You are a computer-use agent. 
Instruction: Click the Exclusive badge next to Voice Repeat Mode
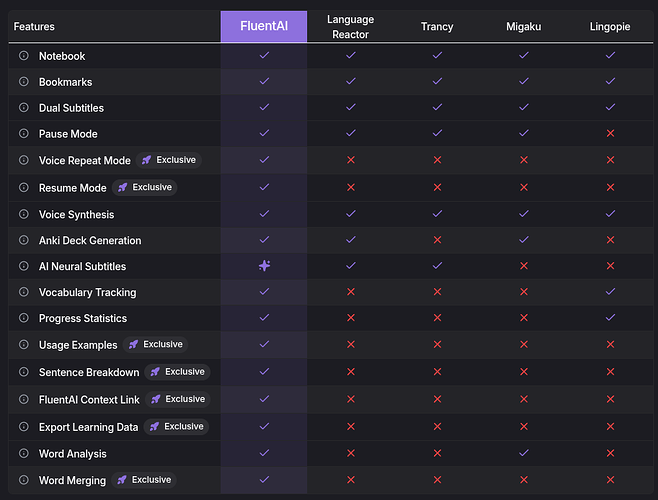point(169,160)
